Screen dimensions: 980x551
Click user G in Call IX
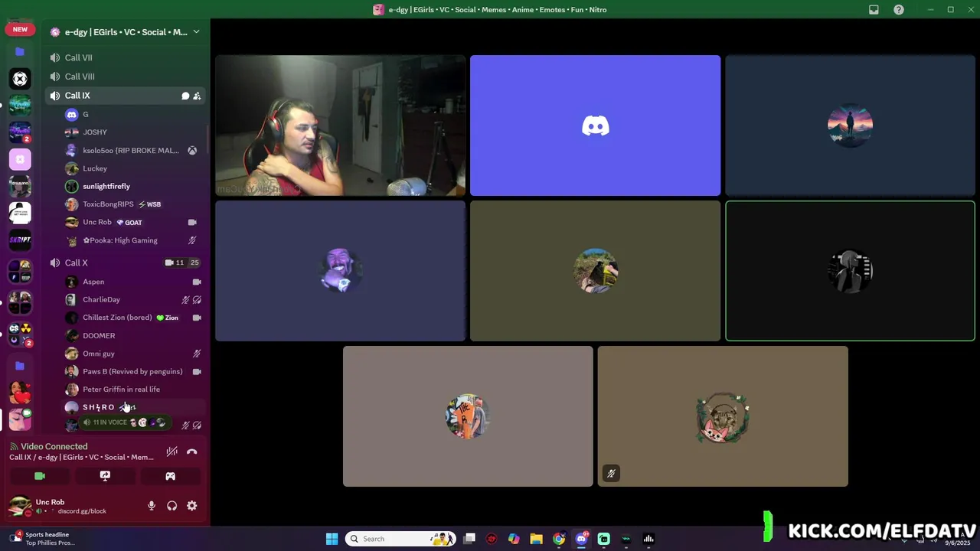tap(134, 114)
